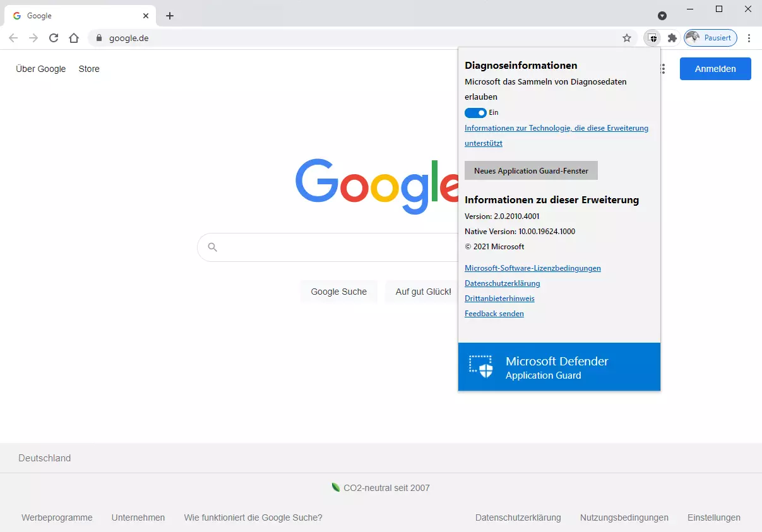Open Chrome three-dot menu
Screen dimensions: 762x532
[749, 38]
